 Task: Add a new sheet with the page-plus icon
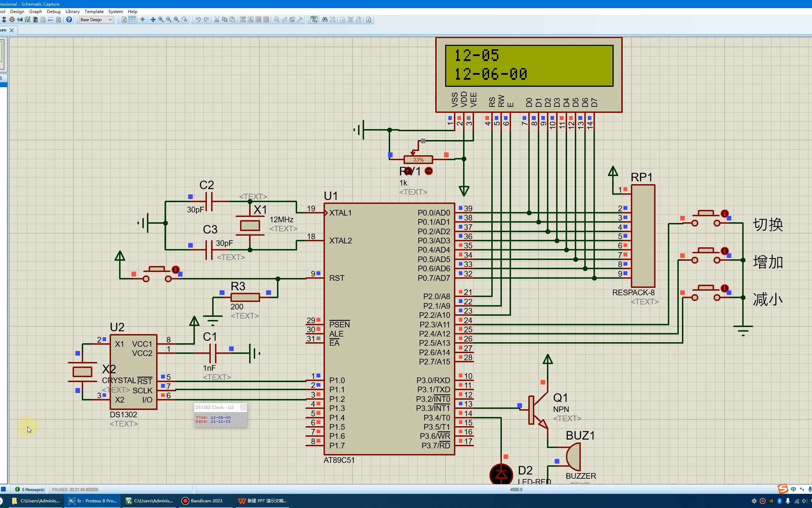342,20
